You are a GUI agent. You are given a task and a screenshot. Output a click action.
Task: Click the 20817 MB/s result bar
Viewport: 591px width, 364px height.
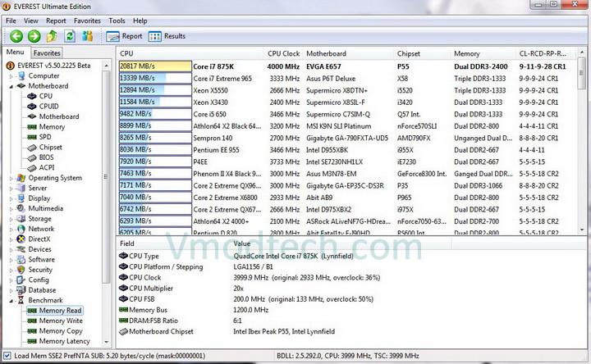click(155, 66)
